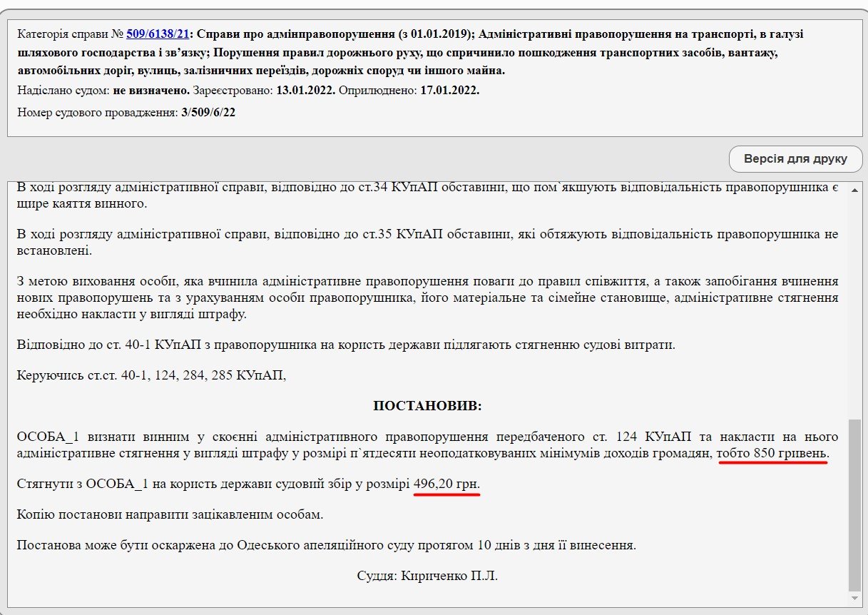
Task: Click the scrollbar down arrow
Action: point(854,596)
